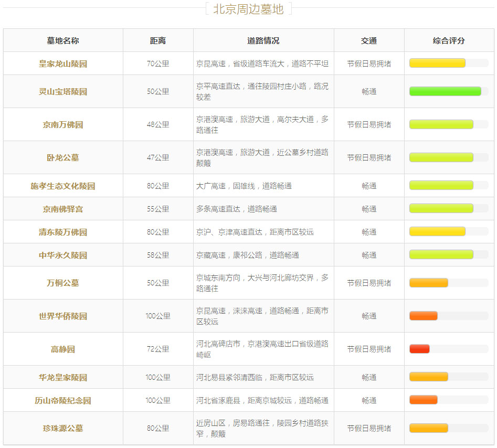The height and width of the screenshot is (448, 497).
Task: Click the orange rating bar for 万桐公墓
Action: coord(429,283)
